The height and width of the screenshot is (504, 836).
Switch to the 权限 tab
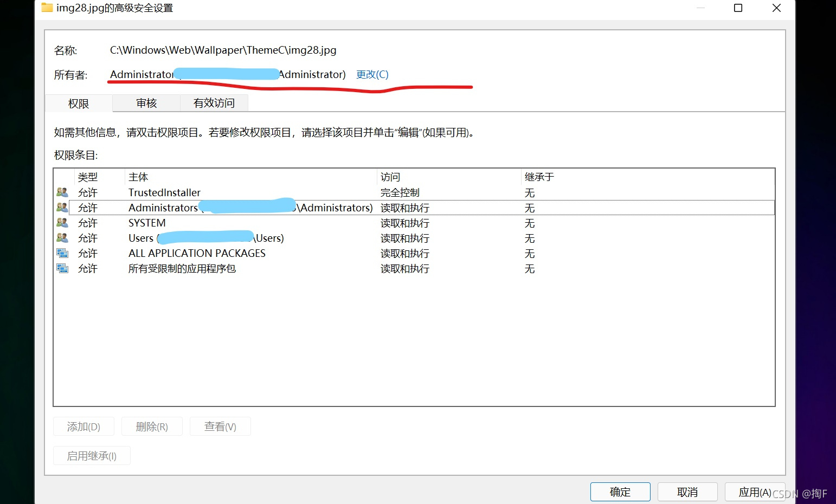tap(79, 104)
